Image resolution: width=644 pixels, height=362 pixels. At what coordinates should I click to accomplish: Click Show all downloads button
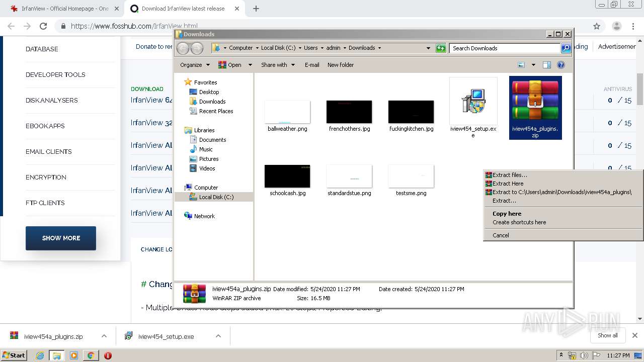(608, 335)
